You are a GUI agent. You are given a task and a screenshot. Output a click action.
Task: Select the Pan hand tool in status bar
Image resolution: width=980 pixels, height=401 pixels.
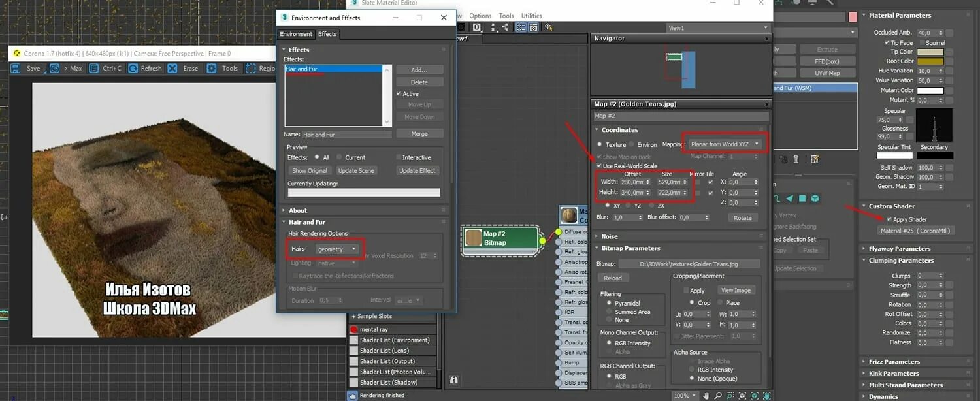(x=707, y=396)
